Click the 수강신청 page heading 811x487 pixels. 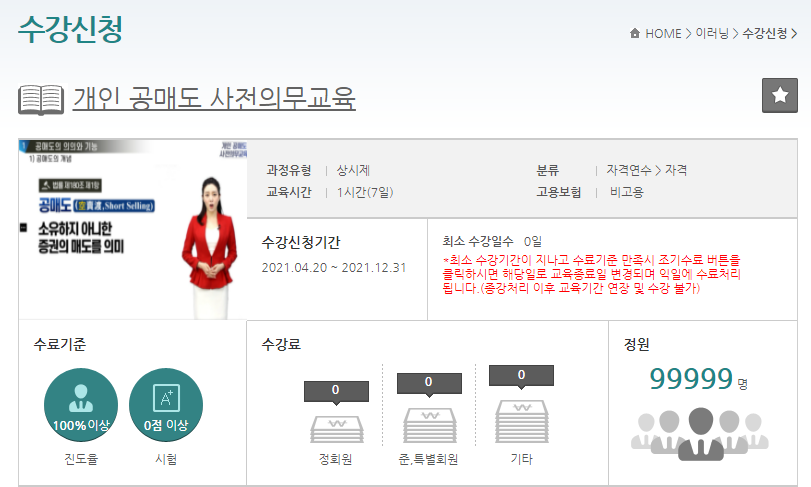click(x=70, y=29)
